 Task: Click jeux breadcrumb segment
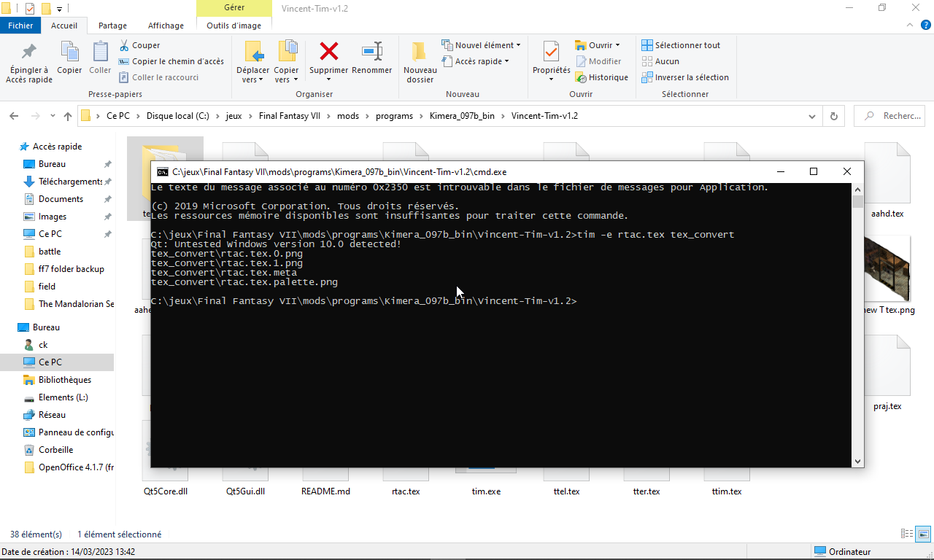[x=233, y=116]
